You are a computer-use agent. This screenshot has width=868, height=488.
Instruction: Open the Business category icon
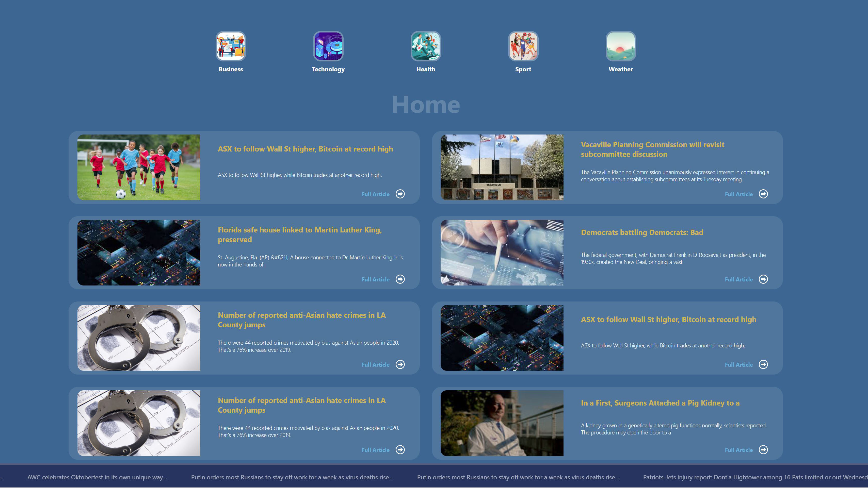pos(231,46)
